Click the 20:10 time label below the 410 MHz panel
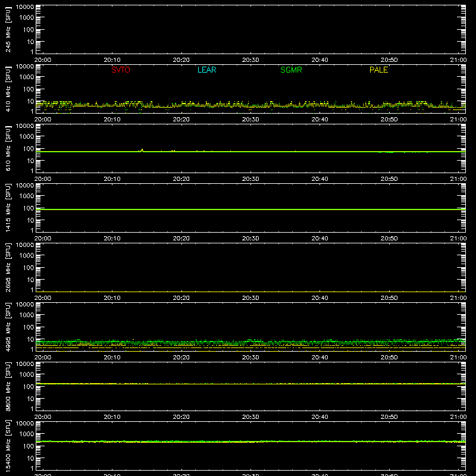 (x=112, y=120)
